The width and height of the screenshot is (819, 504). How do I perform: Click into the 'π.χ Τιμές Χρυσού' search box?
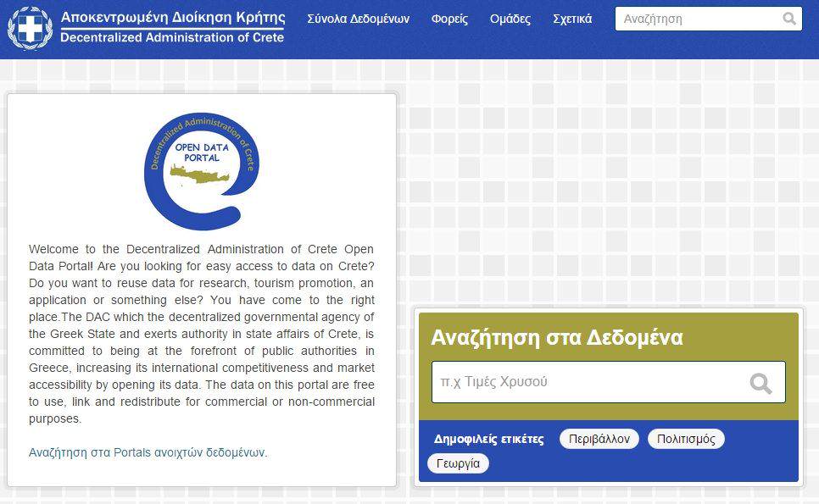589,382
